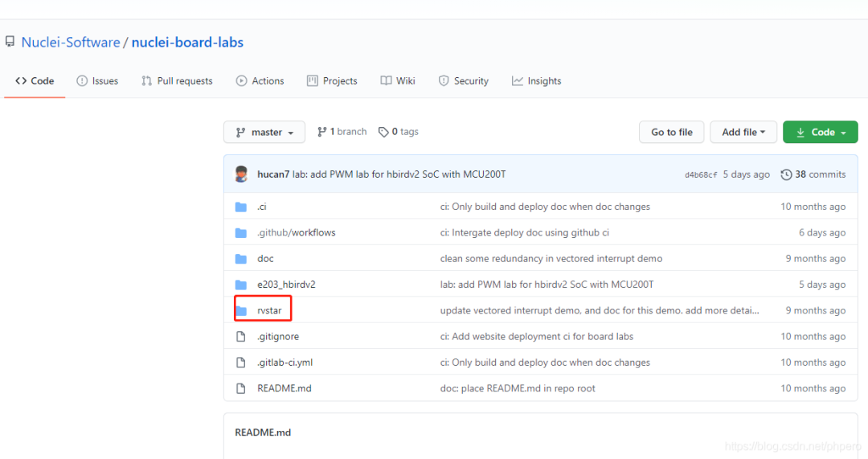Click the Actions tab play icon
The image size is (868, 459).
click(x=241, y=81)
